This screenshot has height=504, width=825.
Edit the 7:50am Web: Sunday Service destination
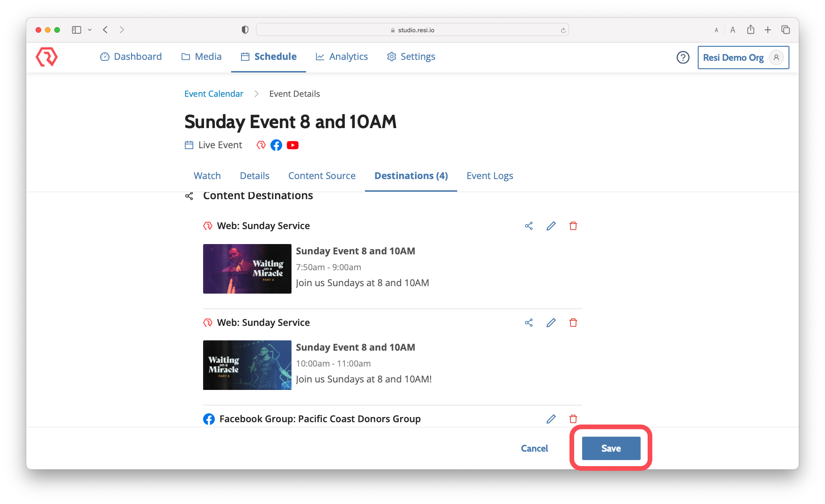coord(551,226)
